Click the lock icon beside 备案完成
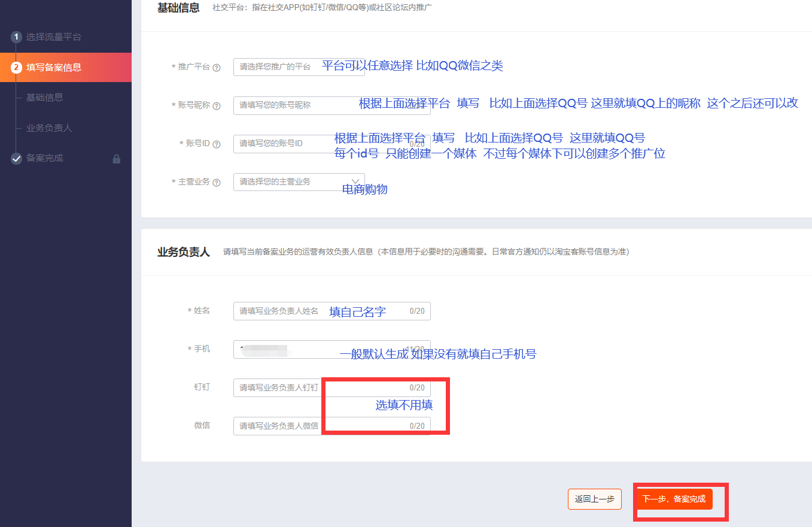812x527 pixels. coord(117,159)
